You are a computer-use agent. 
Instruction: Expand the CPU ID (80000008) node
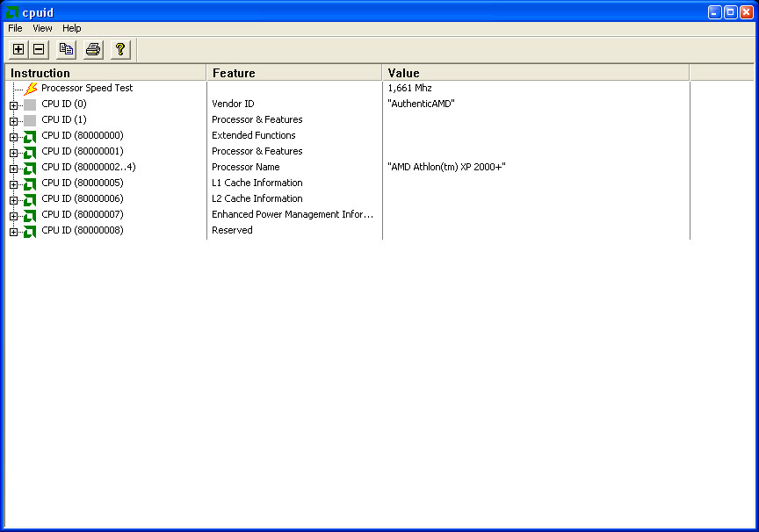tap(13, 232)
